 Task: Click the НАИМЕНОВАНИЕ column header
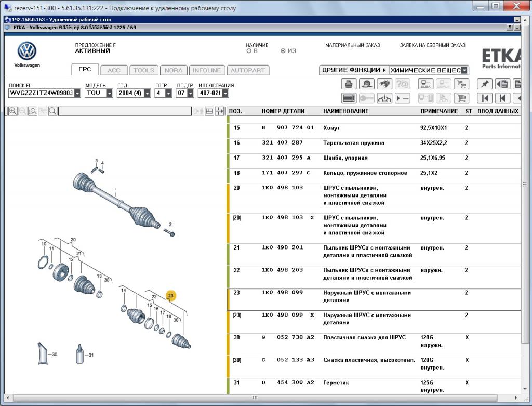coord(345,111)
